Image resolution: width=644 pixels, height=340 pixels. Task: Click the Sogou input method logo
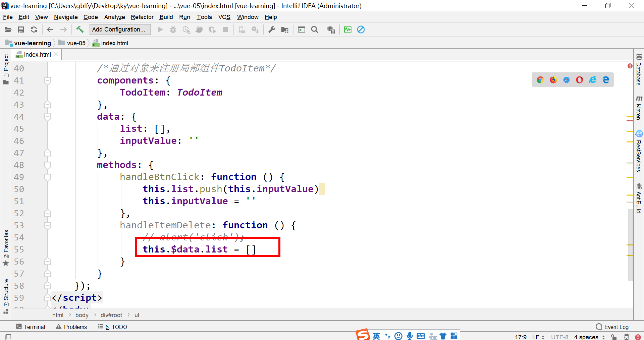[x=363, y=335]
